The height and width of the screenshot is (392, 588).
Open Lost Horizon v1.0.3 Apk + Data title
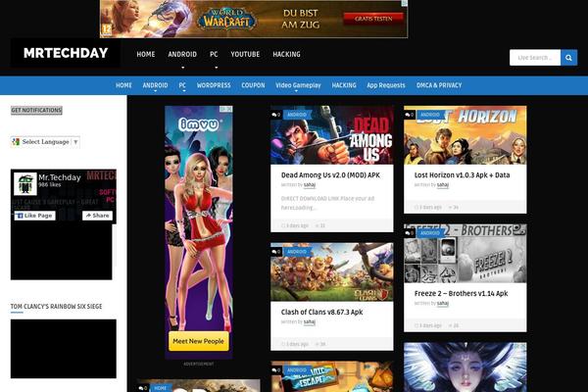(x=462, y=175)
